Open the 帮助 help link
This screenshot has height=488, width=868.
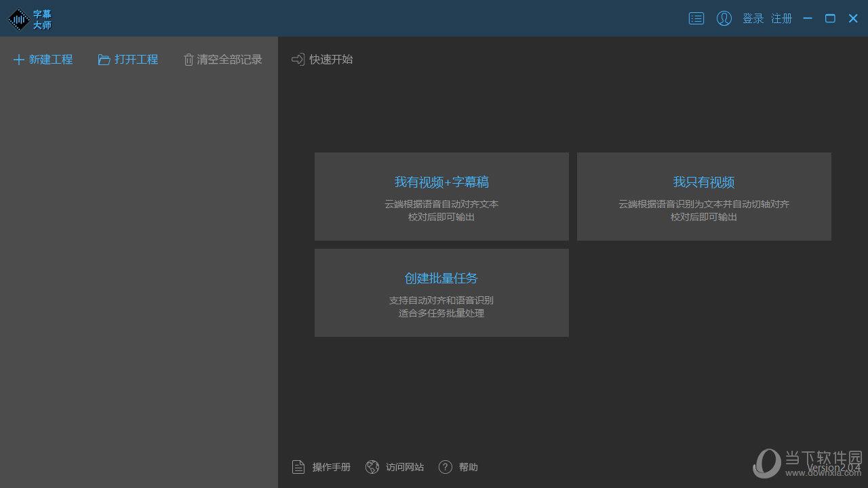click(458, 467)
